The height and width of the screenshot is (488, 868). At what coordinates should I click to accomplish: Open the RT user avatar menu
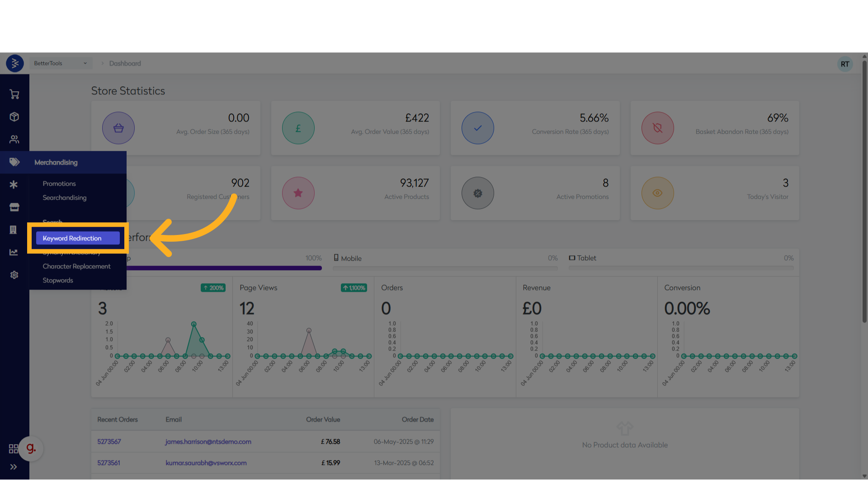844,64
